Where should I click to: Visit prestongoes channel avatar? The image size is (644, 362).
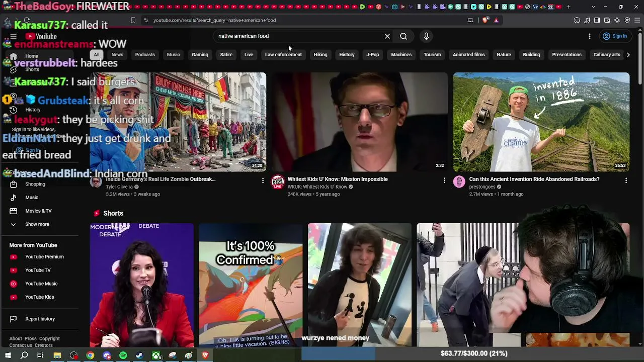click(x=459, y=182)
